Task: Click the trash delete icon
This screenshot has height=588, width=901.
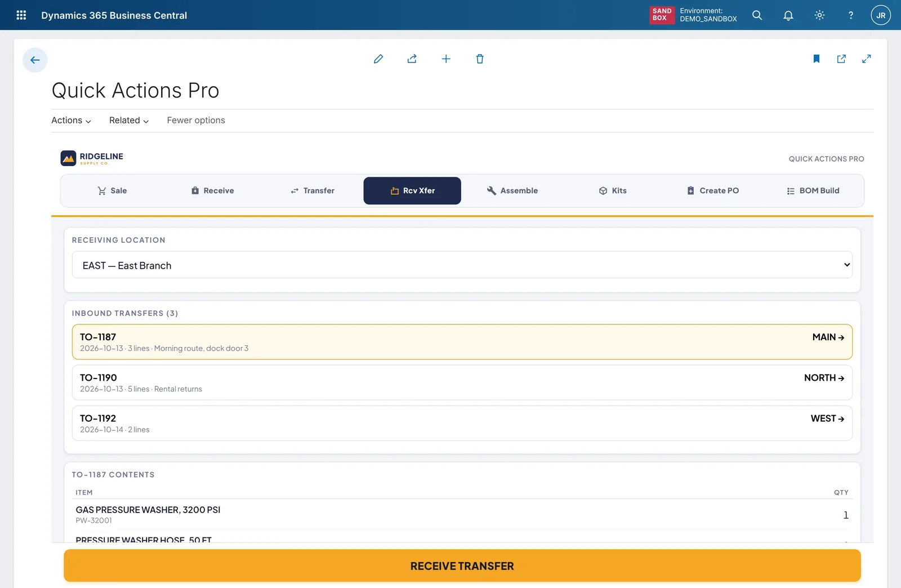Action: (x=480, y=59)
